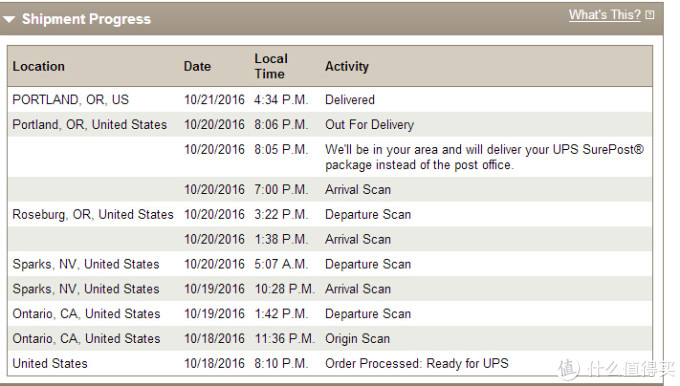The width and height of the screenshot is (680, 386).
Task: Click the UPS SurePost delivery message
Action: (484, 157)
